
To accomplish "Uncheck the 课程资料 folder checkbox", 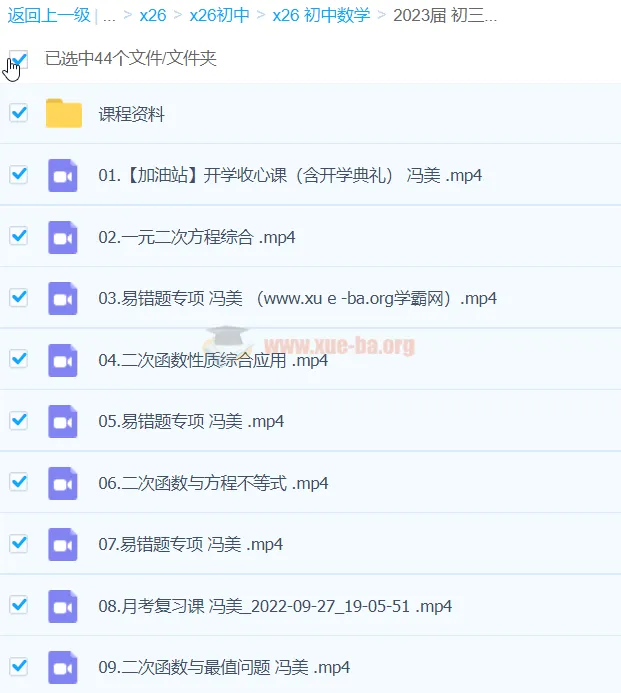I will point(19,113).
